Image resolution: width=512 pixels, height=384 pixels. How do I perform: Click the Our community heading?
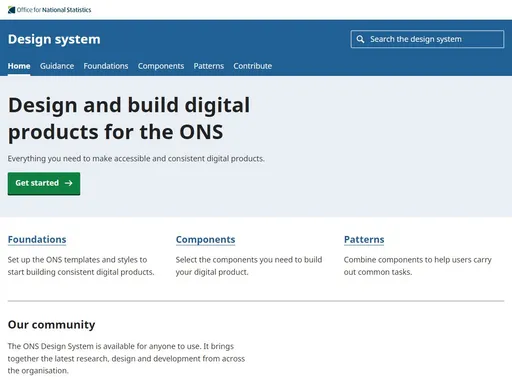coord(51,325)
